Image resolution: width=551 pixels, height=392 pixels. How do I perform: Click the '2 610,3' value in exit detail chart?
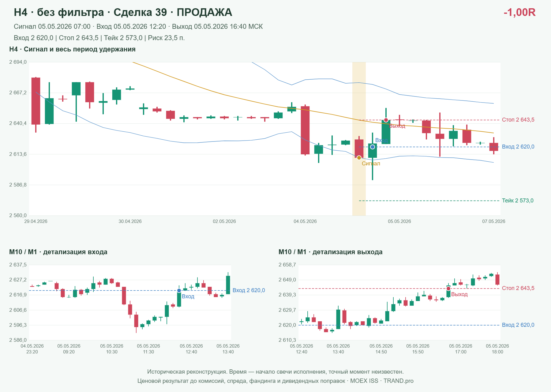tap(287, 340)
